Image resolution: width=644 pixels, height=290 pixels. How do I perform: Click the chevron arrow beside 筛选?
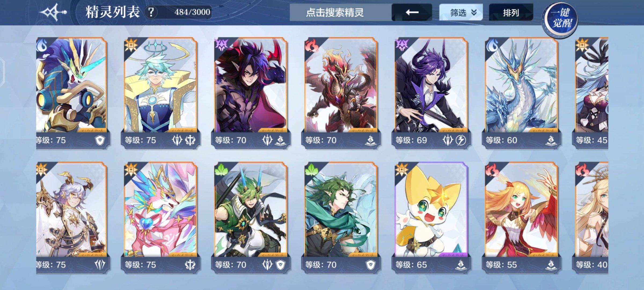coord(474,12)
